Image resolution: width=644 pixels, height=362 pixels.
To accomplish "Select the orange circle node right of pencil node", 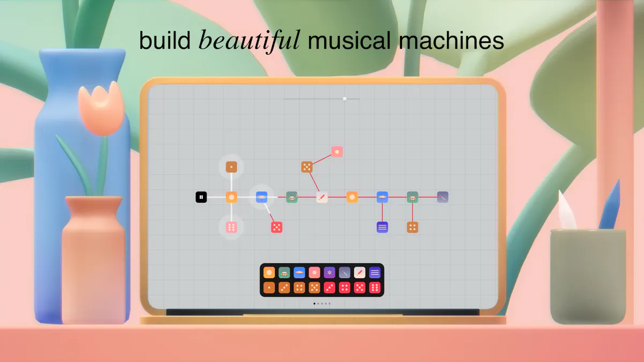I will coord(352,197).
